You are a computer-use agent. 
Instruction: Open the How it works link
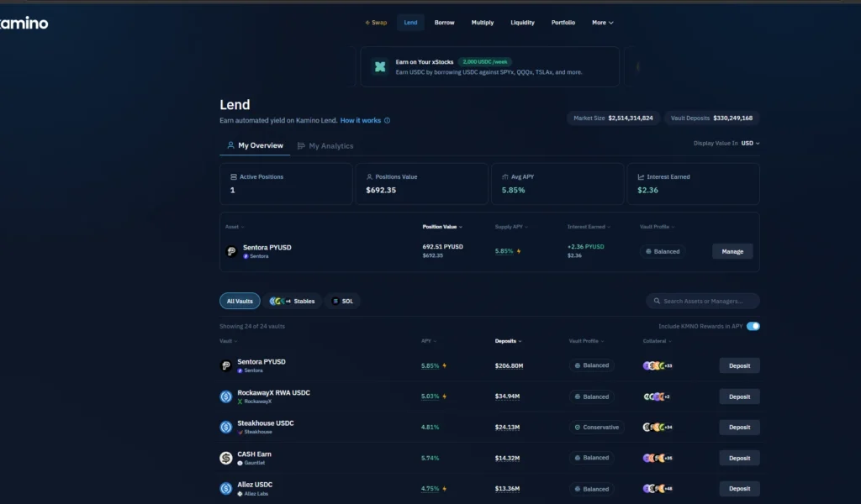[x=360, y=121]
